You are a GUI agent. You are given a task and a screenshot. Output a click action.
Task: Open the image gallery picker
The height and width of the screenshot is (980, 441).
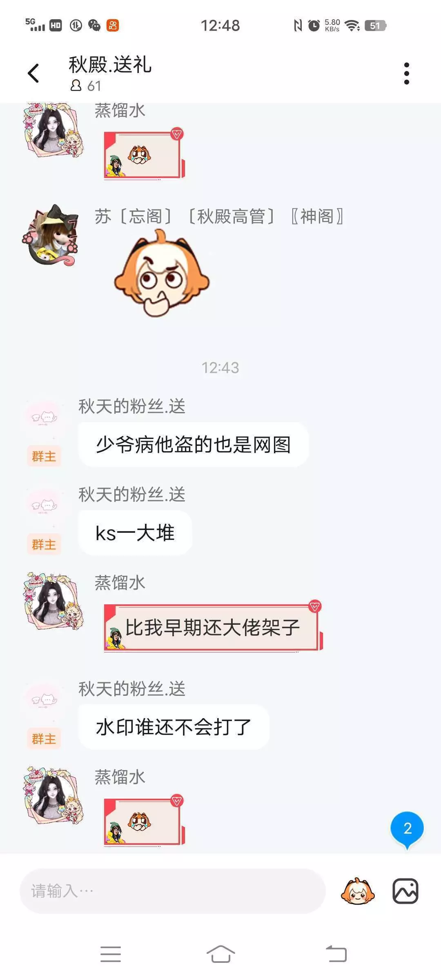pos(405,891)
